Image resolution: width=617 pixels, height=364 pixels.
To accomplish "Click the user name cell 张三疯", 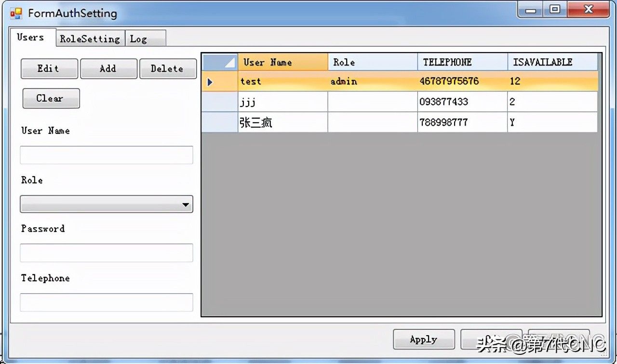I will coord(283,122).
